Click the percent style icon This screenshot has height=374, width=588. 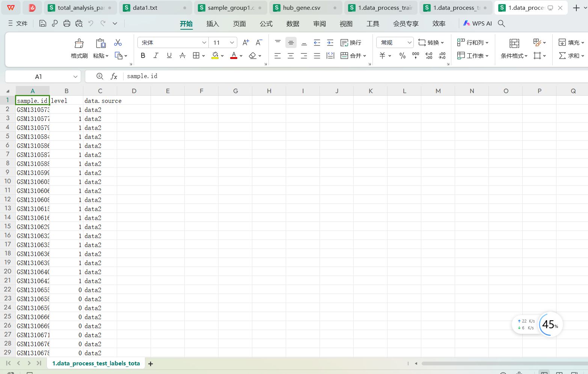[x=403, y=56]
